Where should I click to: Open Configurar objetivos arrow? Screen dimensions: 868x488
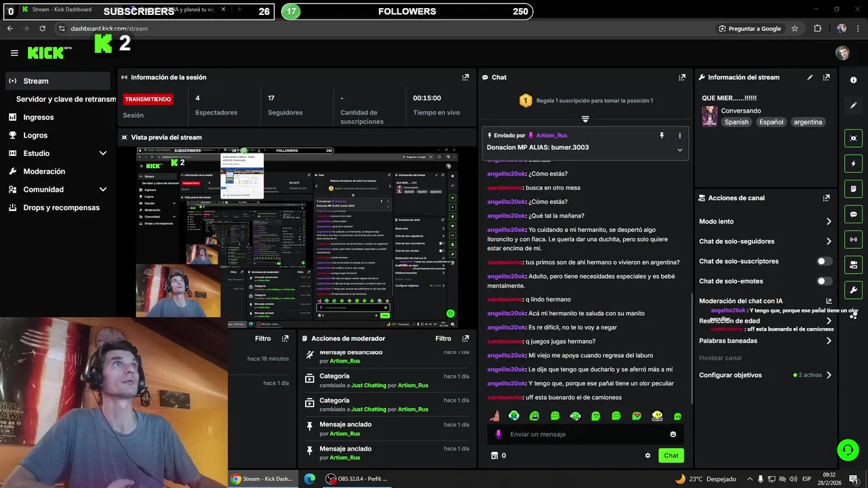829,375
